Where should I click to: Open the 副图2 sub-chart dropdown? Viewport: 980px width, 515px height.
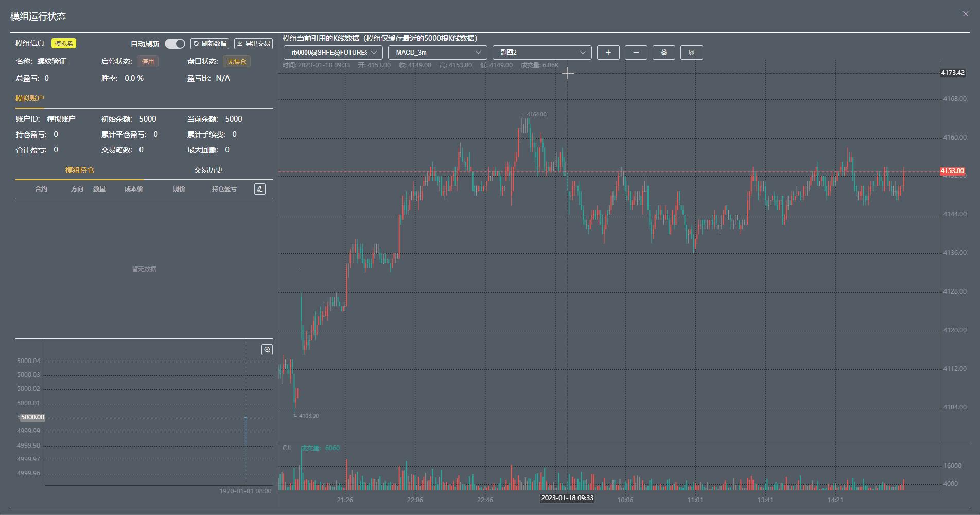542,53
